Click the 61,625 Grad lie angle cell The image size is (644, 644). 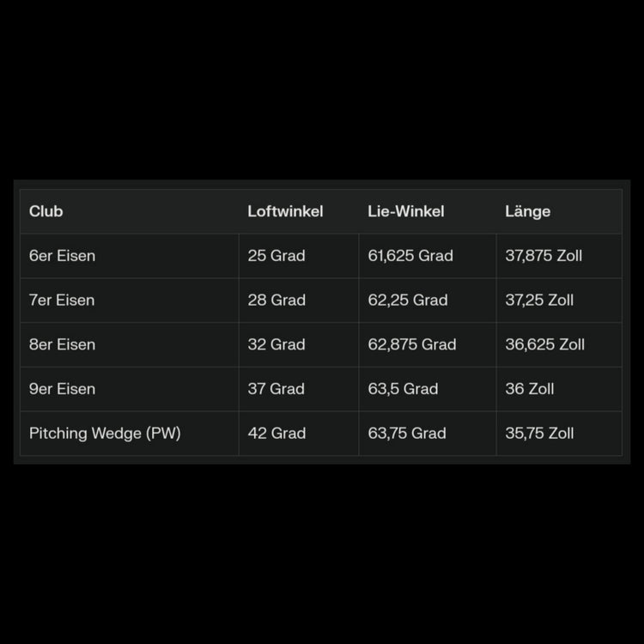(x=410, y=256)
